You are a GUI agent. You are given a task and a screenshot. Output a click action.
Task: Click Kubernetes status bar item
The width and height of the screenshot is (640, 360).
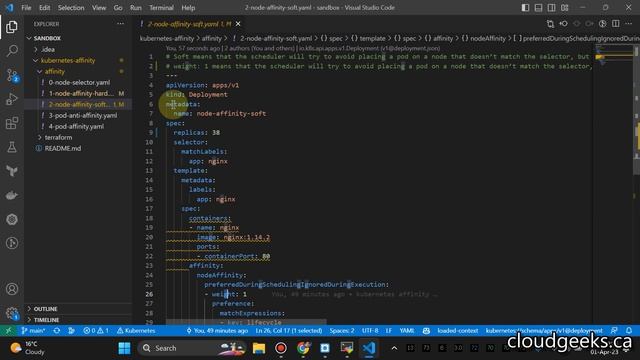[136, 331]
